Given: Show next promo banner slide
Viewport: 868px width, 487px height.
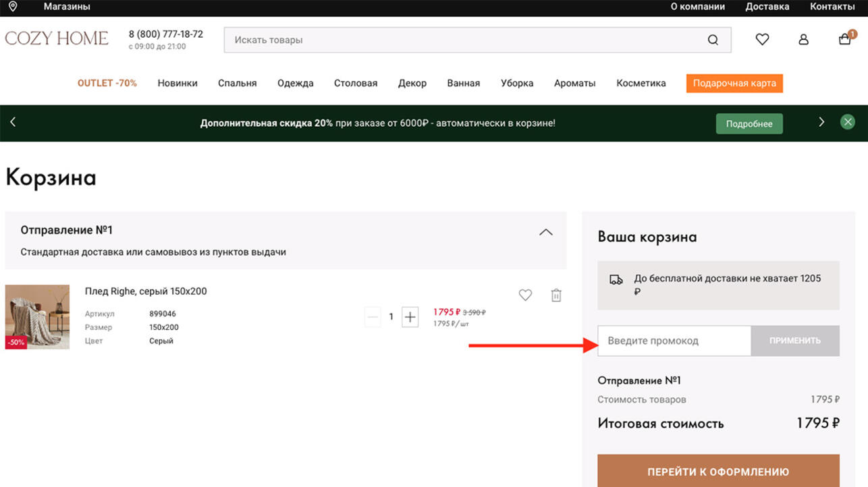Looking at the screenshot, I should point(821,122).
